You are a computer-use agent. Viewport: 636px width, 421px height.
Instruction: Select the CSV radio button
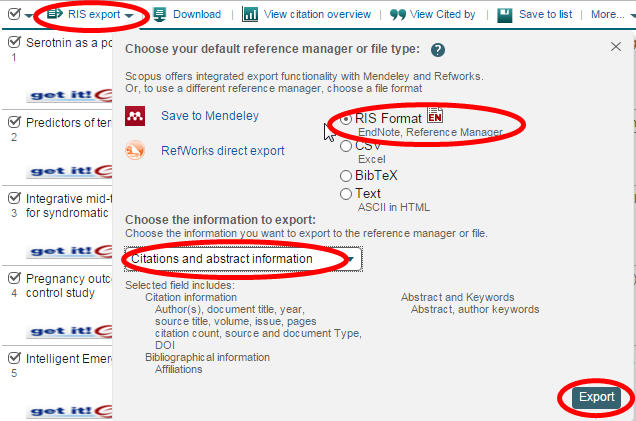pyautogui.click(x=346, y=146)
